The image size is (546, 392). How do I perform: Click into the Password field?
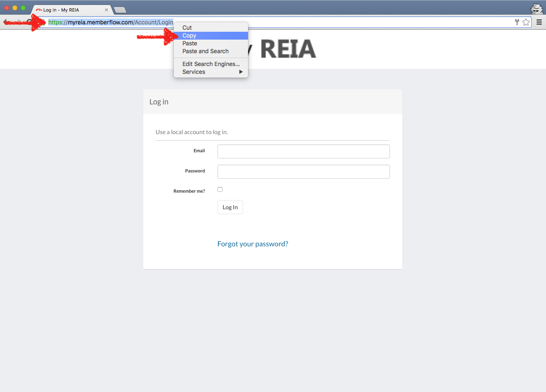(303, 172)
